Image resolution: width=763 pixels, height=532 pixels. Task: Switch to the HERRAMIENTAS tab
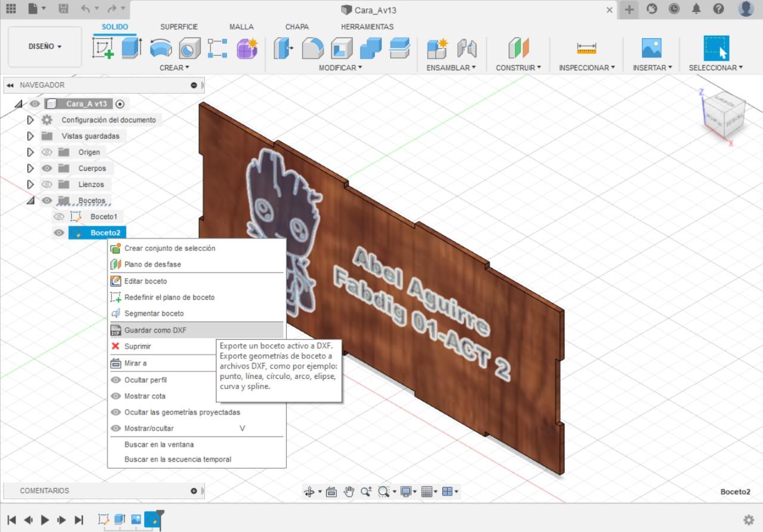pos(367,27)
